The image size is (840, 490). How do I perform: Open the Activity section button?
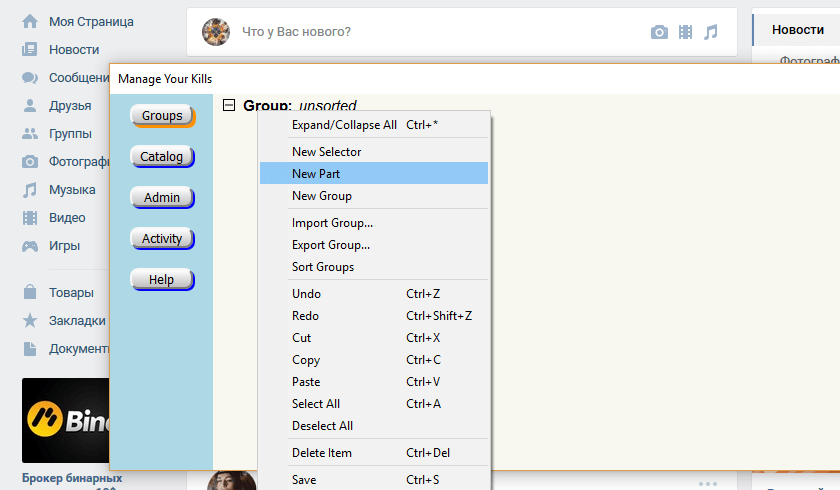[162, 238]
